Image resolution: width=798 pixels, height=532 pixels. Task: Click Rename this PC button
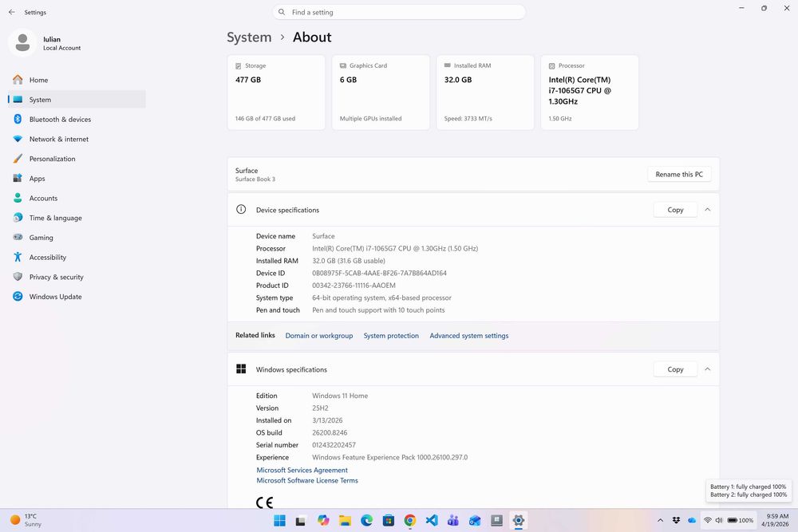tap(679, 175)
